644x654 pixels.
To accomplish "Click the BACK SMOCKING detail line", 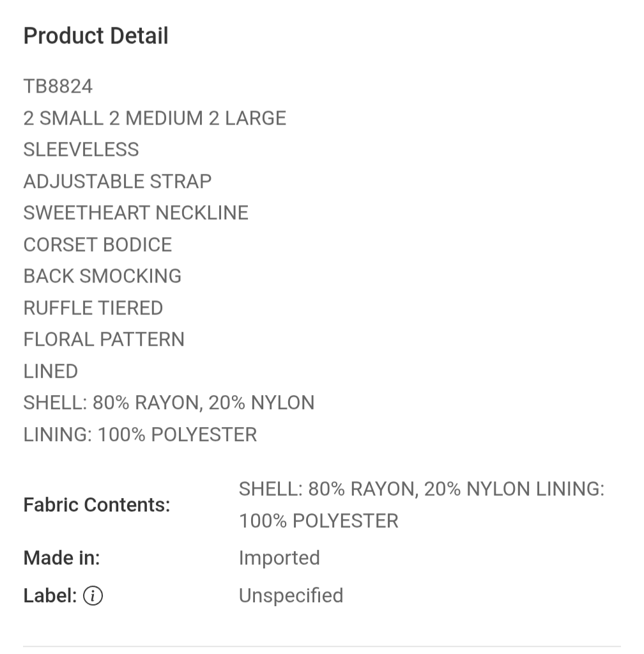I will click(x=102, y=276).
